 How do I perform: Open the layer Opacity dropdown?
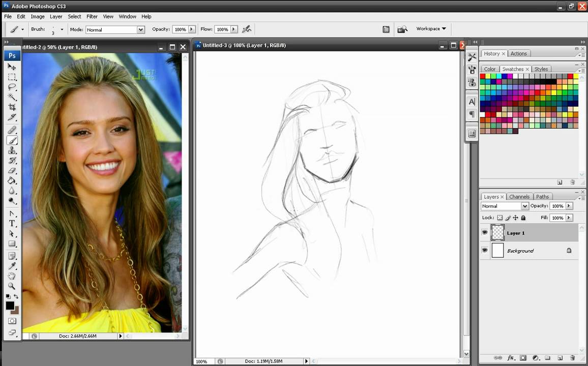coord(570,206)
